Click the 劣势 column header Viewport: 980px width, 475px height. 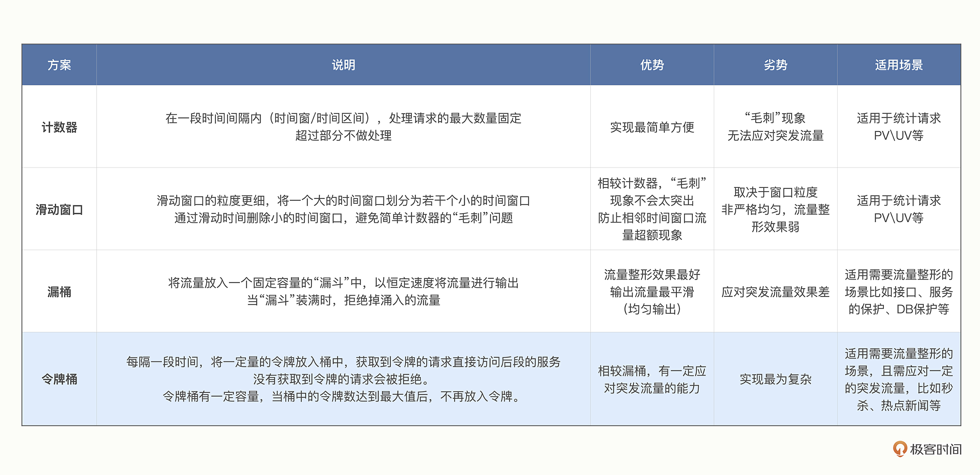coord(775,65)
